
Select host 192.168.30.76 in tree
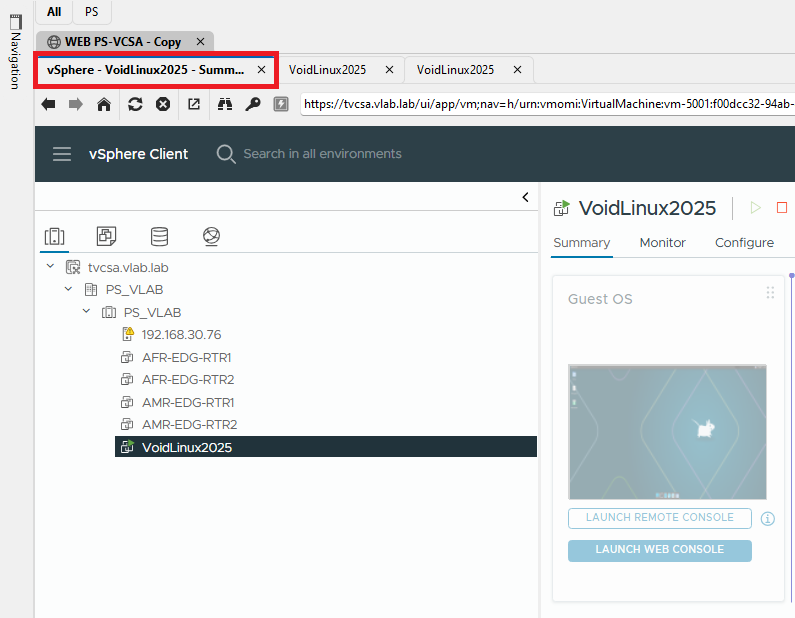(x=182, y=335)
